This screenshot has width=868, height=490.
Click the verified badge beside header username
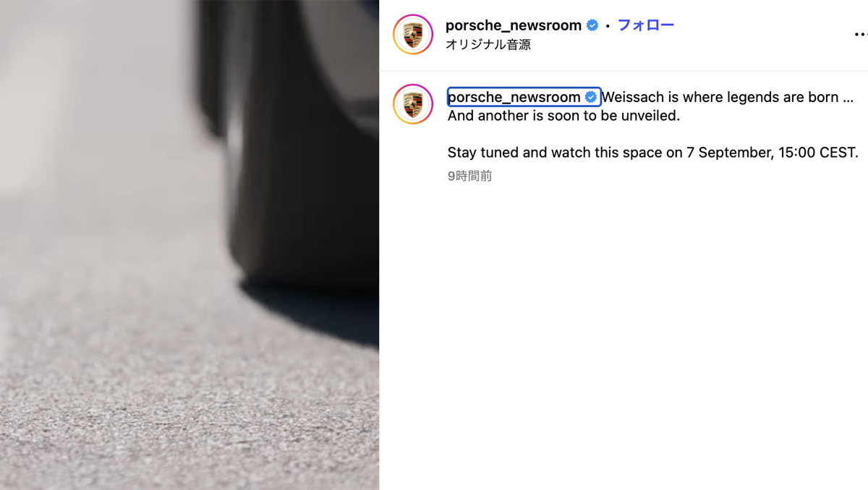tap(592, 25)
